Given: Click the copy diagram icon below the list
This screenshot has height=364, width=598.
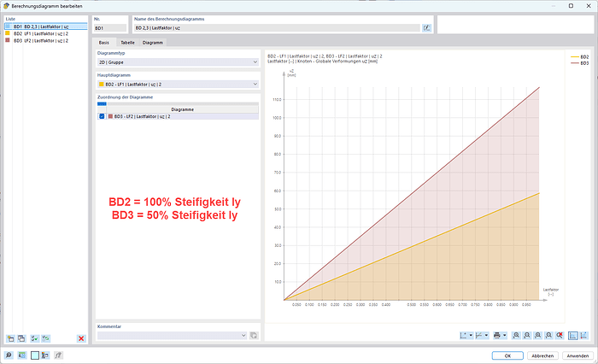Looking at the screenshot, I should [22, 339].
